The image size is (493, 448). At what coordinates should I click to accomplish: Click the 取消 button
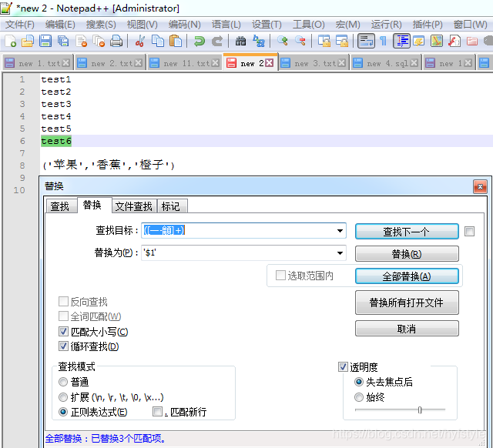[407, 329]
